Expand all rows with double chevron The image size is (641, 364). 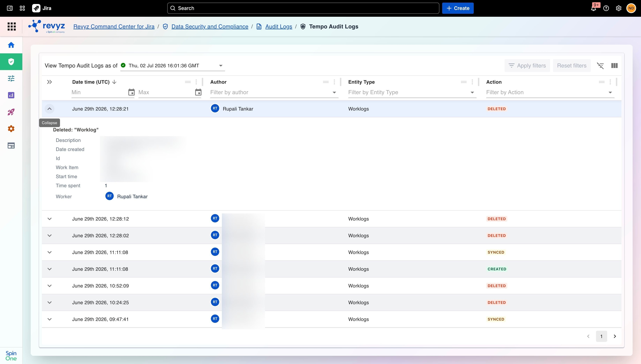tap(50, 82)
